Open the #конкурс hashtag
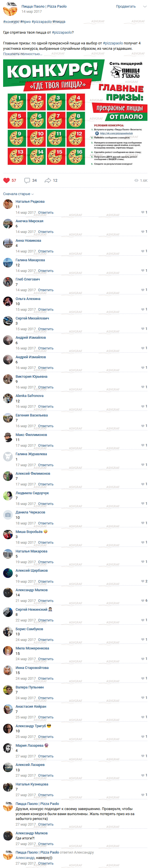150x868 pixels. coord(11,21)
